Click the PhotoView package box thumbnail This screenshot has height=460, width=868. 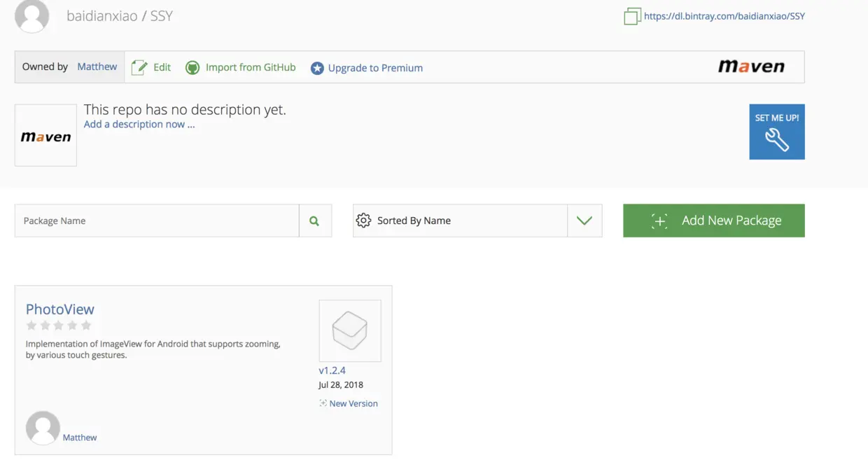[x=350, y=330]
